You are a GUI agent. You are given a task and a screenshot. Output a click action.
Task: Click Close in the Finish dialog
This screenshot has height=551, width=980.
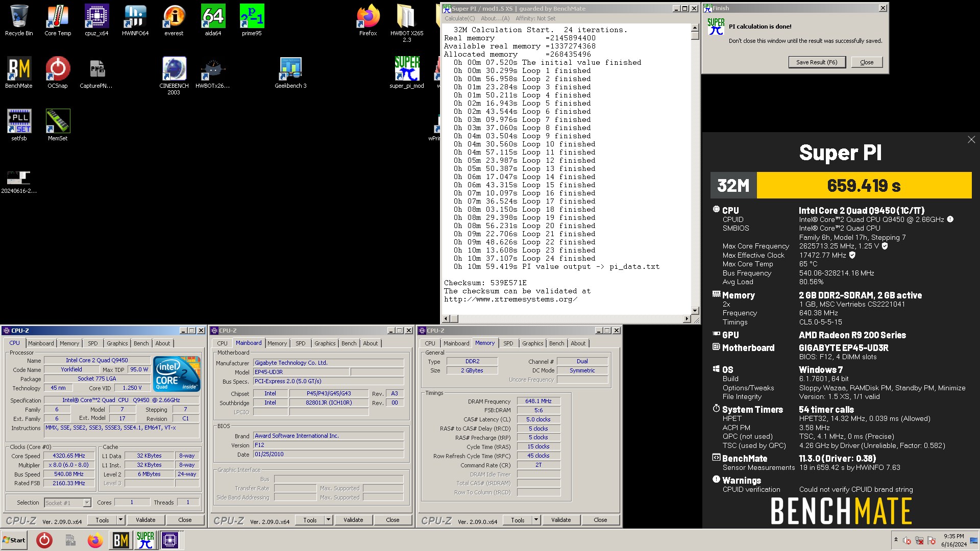[x=866, y=62]
